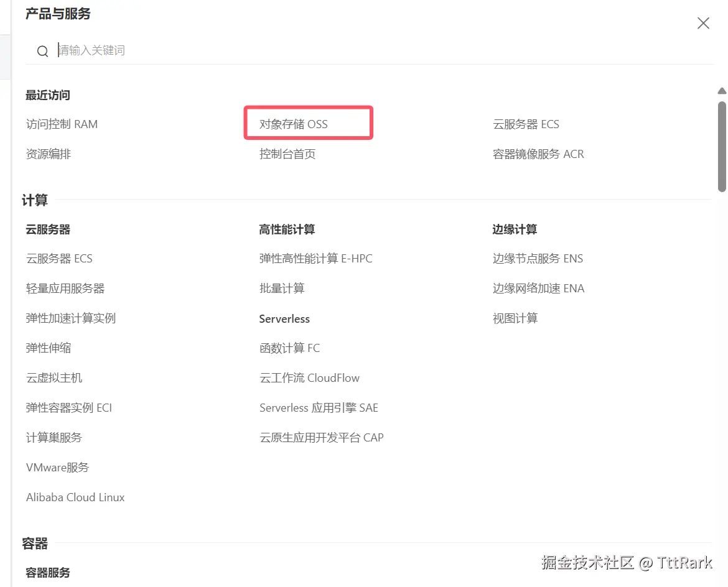Click the 容器 category heading
The width and height of the screenshot is (728, 587).
point(35,543)
